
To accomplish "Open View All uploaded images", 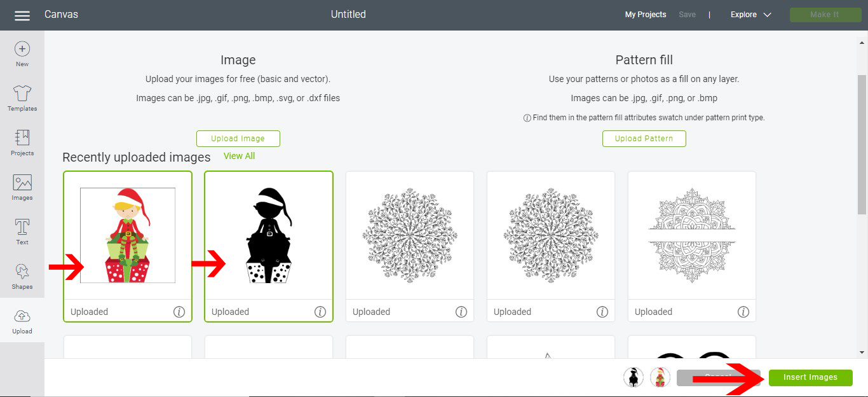I will [239, 156].
